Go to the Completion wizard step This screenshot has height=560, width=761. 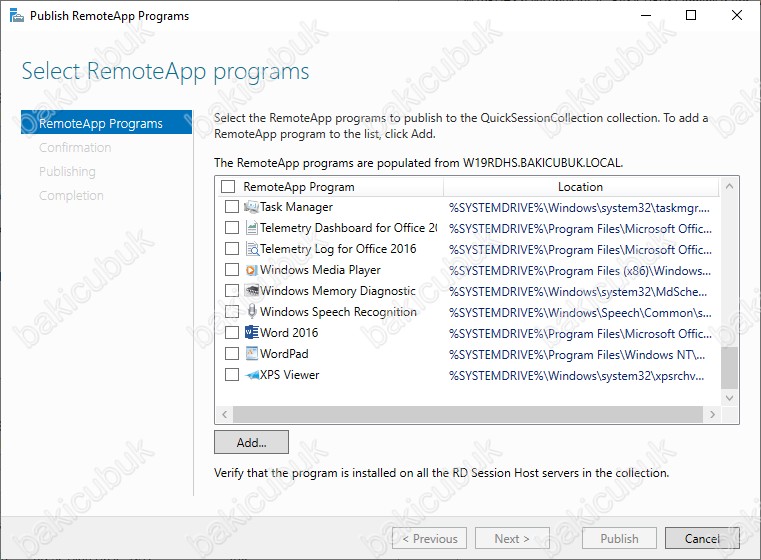pos(71,196)
